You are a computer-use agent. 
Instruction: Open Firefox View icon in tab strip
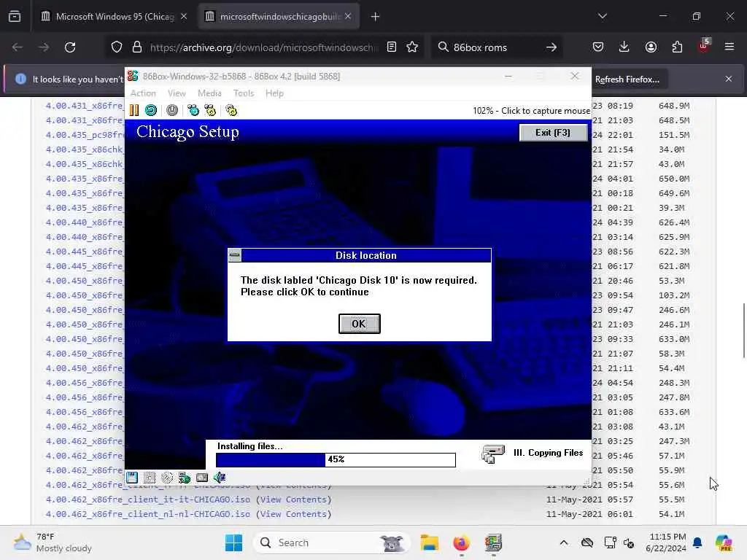[x=15, y=17]
